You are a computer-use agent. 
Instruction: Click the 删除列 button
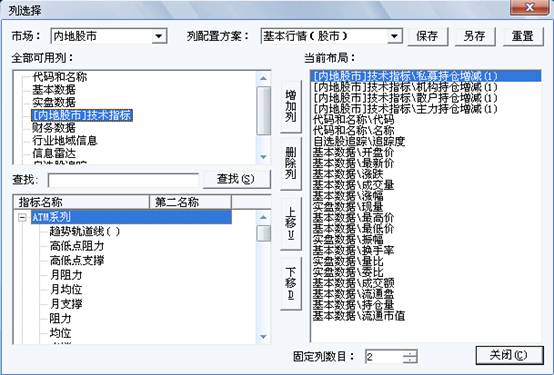tap(291, 163)
